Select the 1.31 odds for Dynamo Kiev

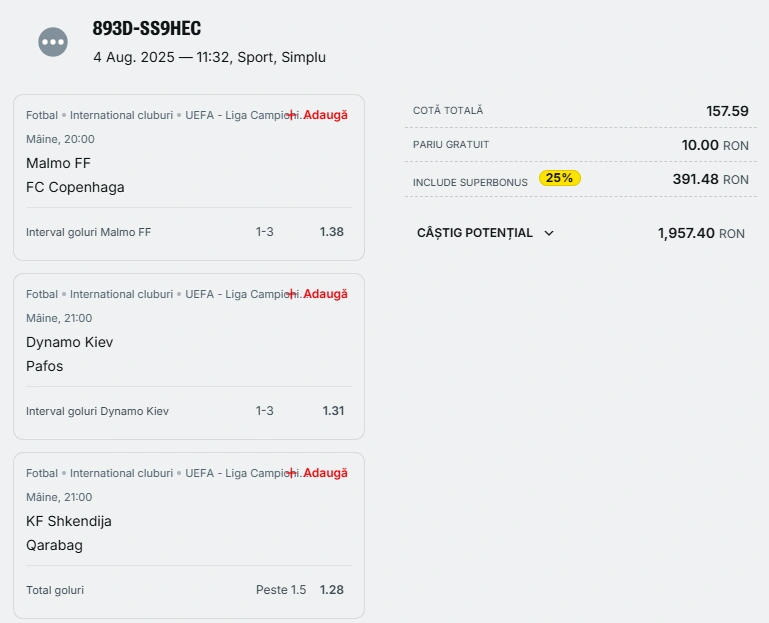point(333,411)
